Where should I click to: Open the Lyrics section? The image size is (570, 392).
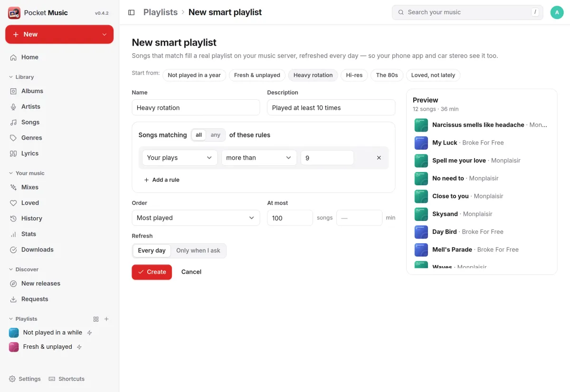[x=59, y=153]
